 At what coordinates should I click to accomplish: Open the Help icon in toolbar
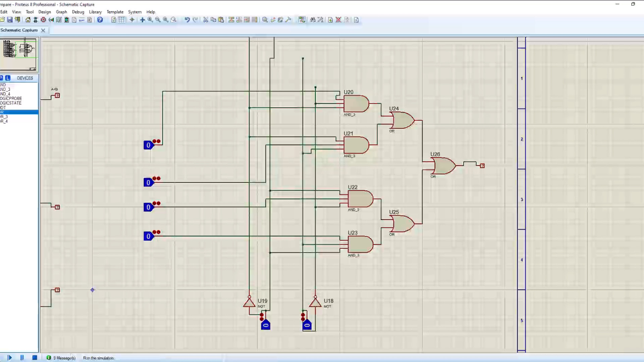100,20
